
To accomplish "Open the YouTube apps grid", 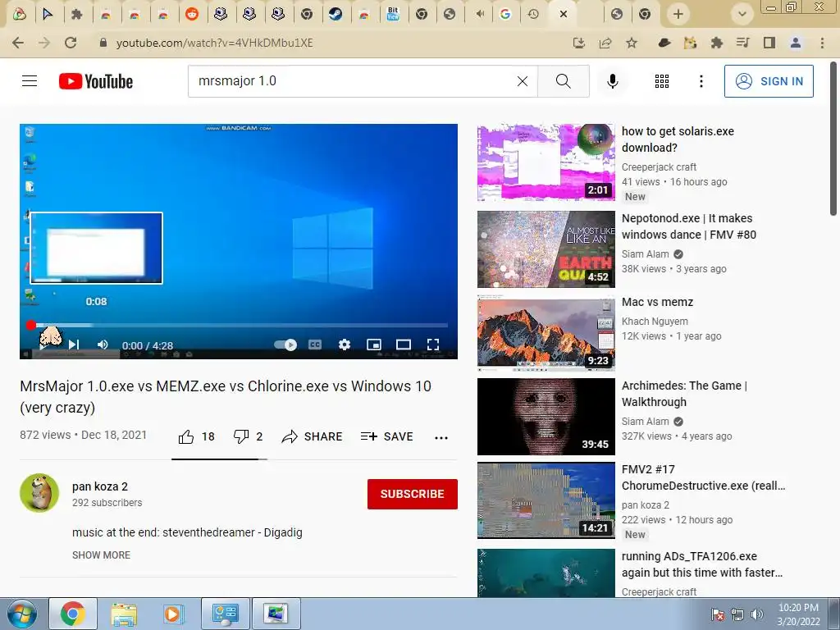I will coord(662,81).
